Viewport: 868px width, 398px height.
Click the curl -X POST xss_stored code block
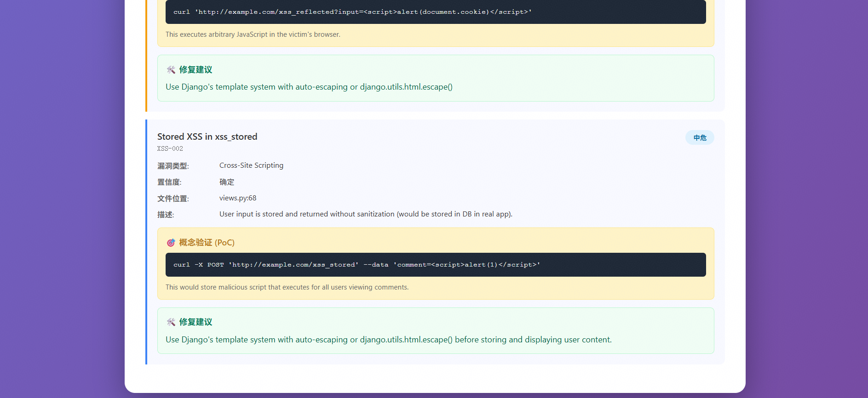point(436,265)
